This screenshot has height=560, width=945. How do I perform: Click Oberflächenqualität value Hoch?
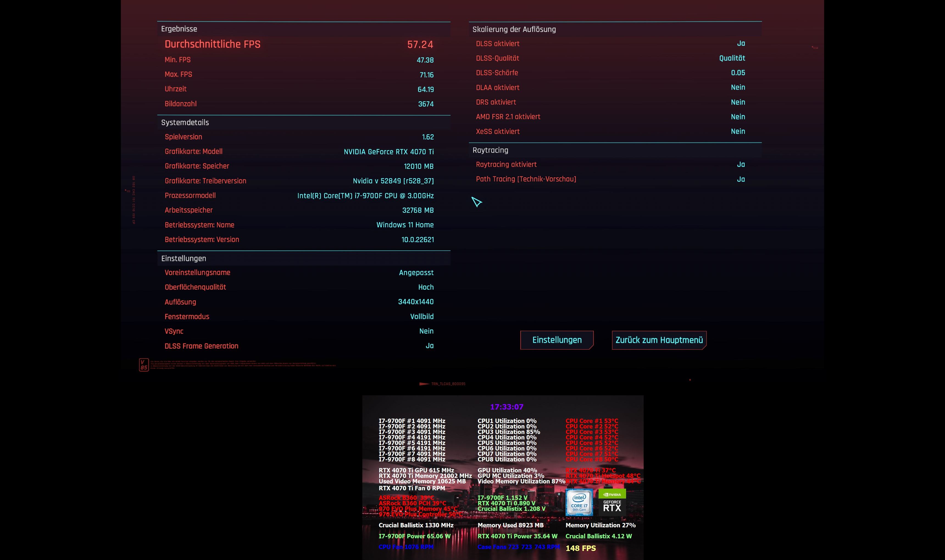coord(426,287)
